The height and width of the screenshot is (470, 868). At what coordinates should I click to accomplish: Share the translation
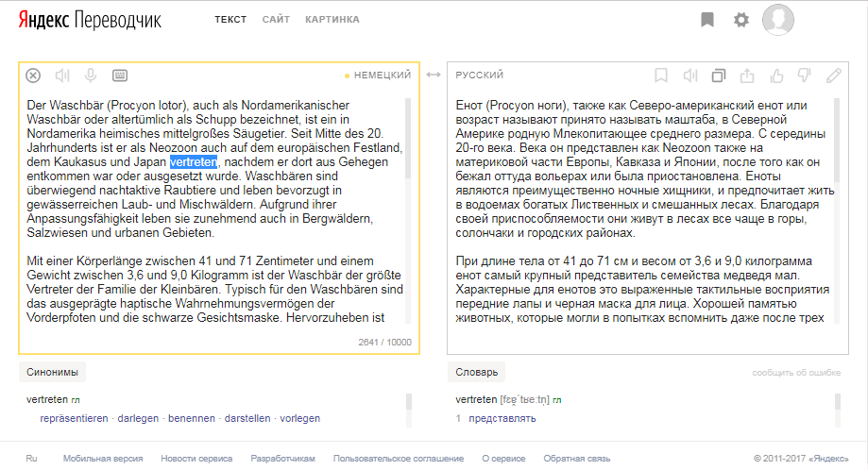pyautogui.click(x=747, y=76)
